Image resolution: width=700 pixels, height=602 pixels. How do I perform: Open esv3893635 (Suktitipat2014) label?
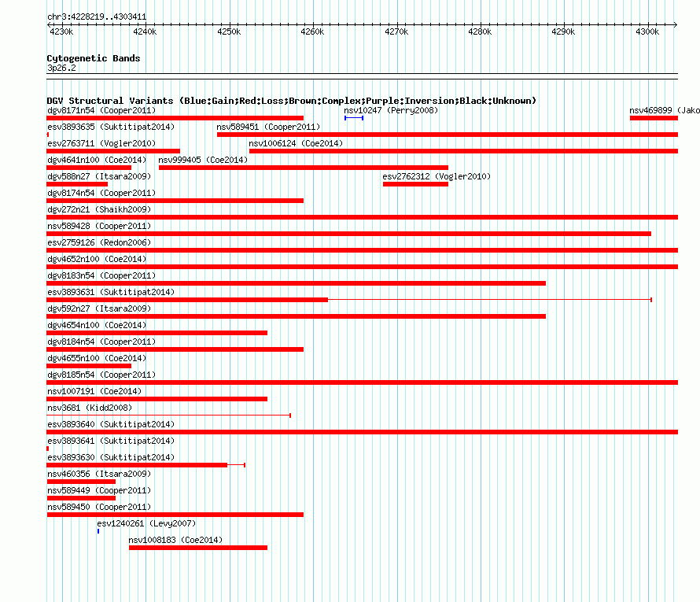coord(111,127)
